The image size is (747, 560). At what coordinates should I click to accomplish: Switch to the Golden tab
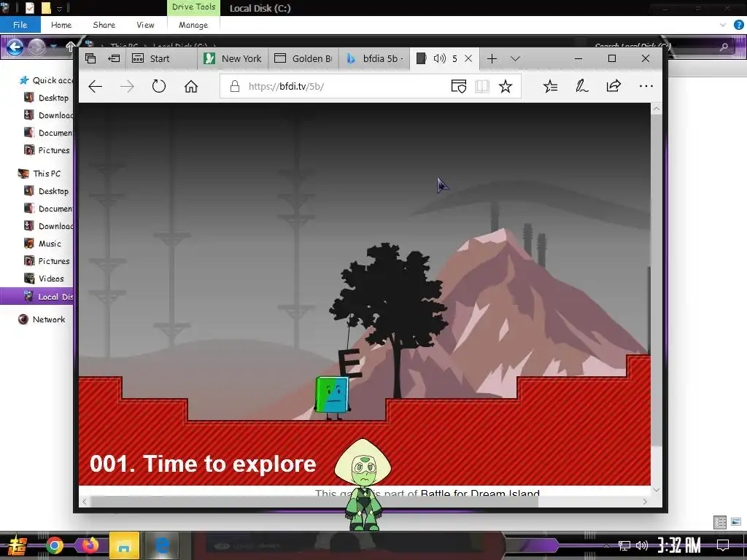click(x=303, y=58)
